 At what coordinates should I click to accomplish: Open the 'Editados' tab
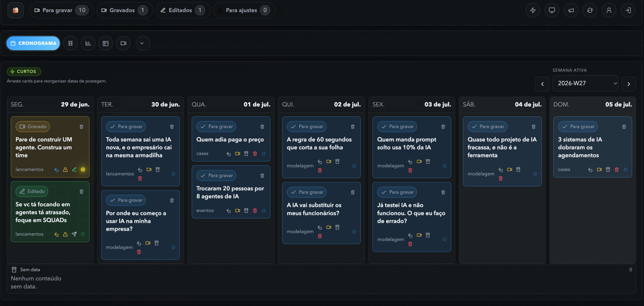pos(183,10)
